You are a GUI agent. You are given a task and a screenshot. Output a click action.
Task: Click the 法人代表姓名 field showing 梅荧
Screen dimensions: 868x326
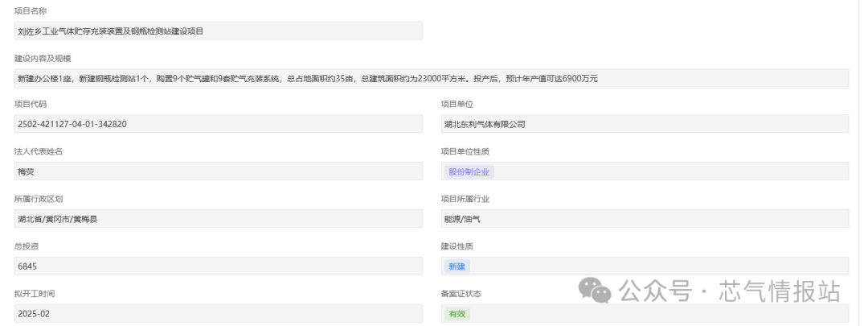point(218,171)
